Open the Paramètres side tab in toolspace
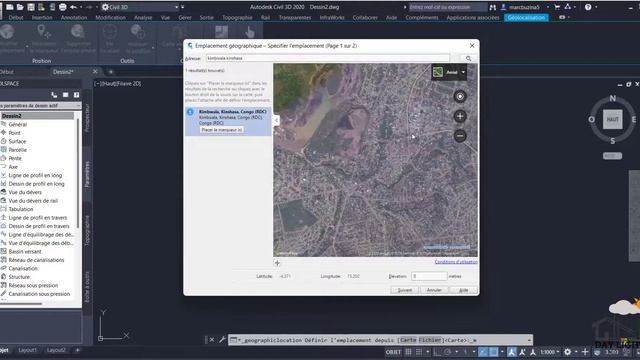The width and height of the screenshot is (640, 360). pyautogui.click(x=87, y=174)
